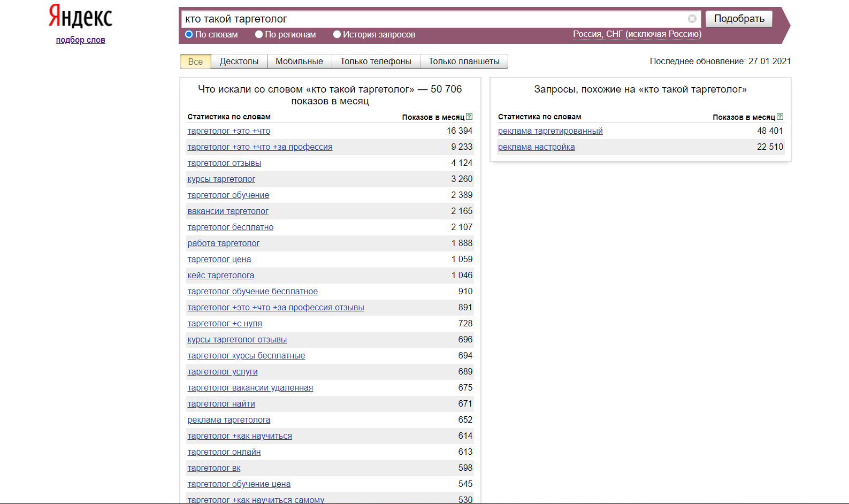
Task: Open the вакансии таргетолог link
Action: [x=228, y=211]
